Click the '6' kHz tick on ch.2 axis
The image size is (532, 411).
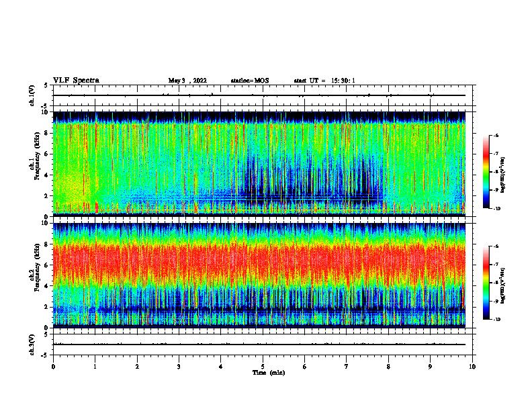tap(47, 265)
